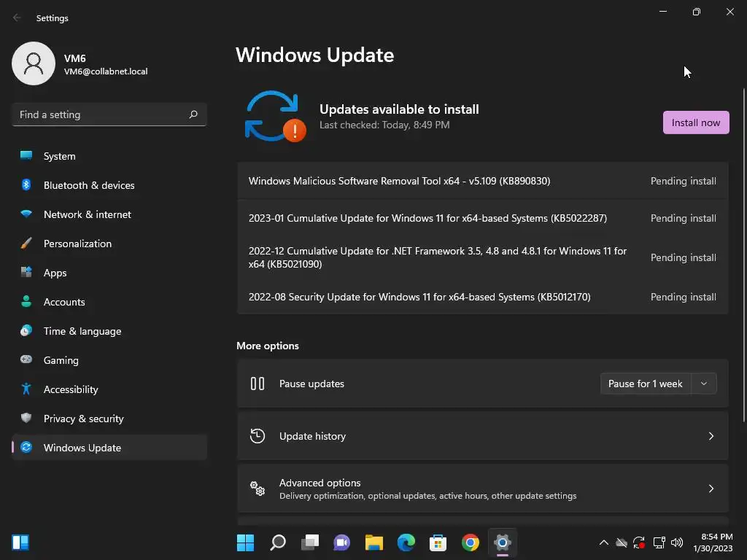
Task: Go to Bluetooth & devices settings
Action: click(109, 184)
